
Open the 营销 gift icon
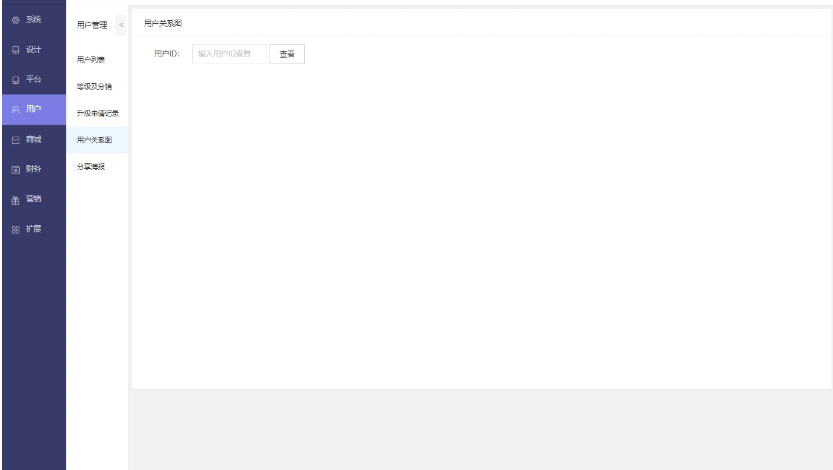[x=15, y=200]
